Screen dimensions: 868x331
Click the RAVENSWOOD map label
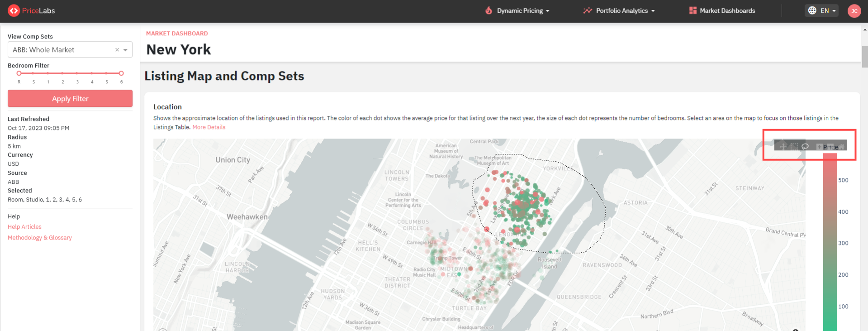click(602, 265)
